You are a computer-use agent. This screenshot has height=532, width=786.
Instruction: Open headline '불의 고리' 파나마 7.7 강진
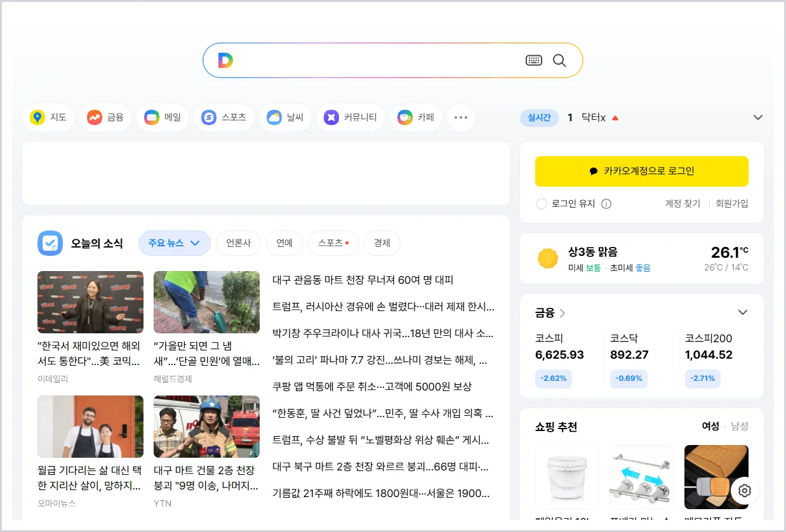coord(380,360)
